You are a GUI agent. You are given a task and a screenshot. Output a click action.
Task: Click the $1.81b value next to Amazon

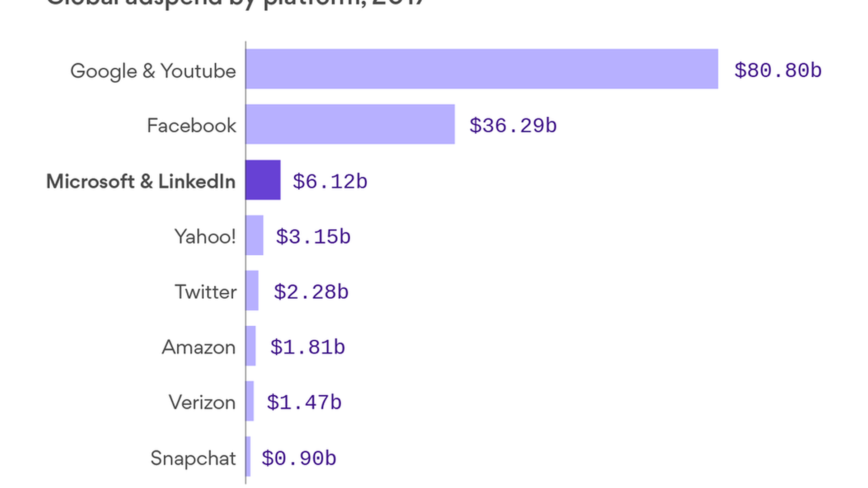tap(307, 347)
